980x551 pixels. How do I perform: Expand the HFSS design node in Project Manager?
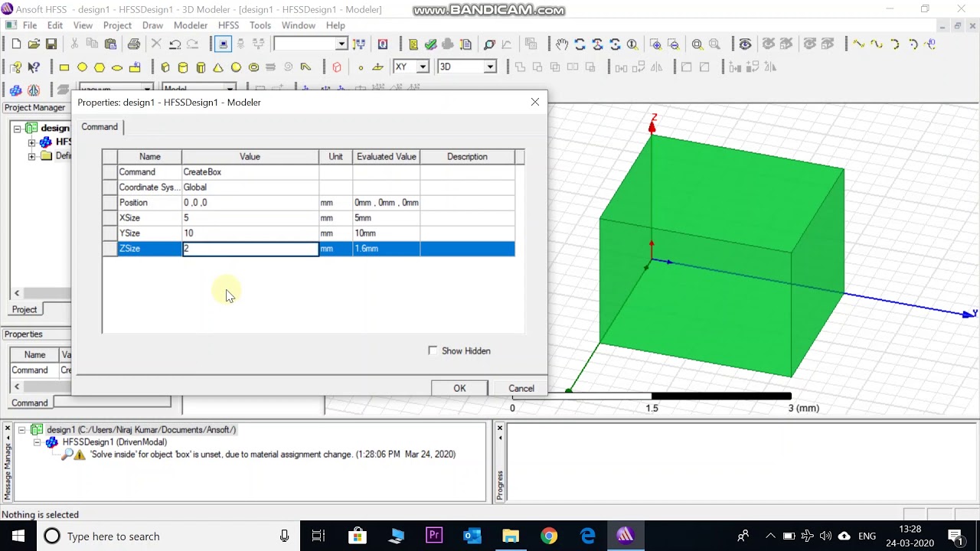click(x=31, y=142)
